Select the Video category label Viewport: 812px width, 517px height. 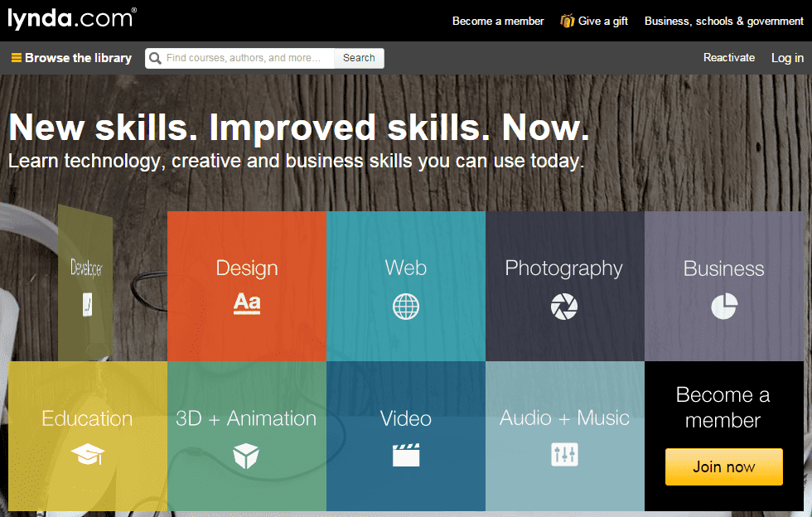click(x=406, y=418)
